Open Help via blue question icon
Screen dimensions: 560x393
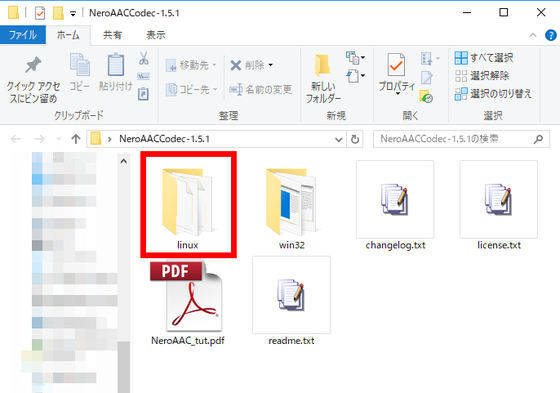[x=551, y=35]
